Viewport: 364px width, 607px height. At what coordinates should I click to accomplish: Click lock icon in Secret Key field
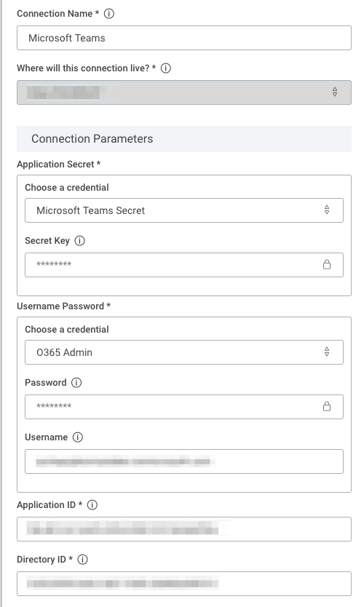point(327,264)
